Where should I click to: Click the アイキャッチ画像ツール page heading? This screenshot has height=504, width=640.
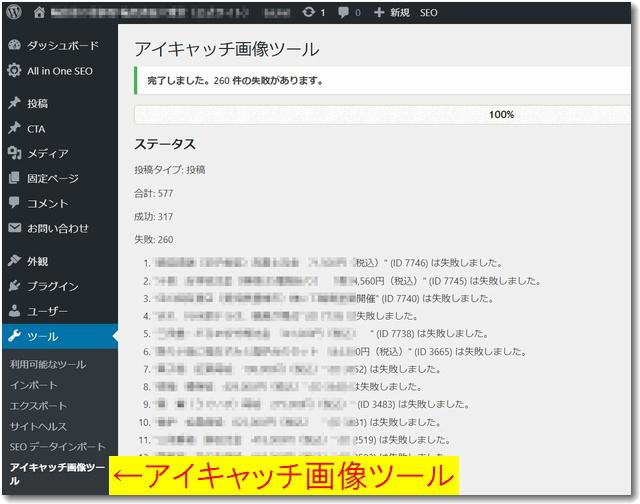(x=227, y=49)
